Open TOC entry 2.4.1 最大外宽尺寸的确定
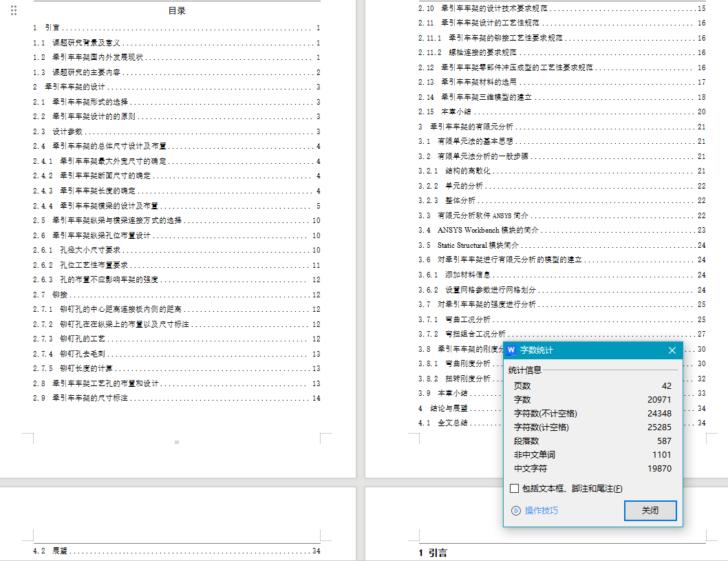The height and width of the screenshot is (561, 728). pos(176,161)
